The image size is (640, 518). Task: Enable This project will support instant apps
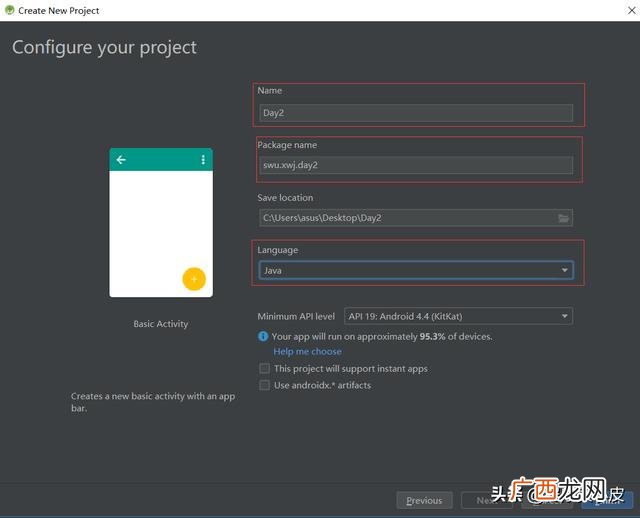pos(264,369)
